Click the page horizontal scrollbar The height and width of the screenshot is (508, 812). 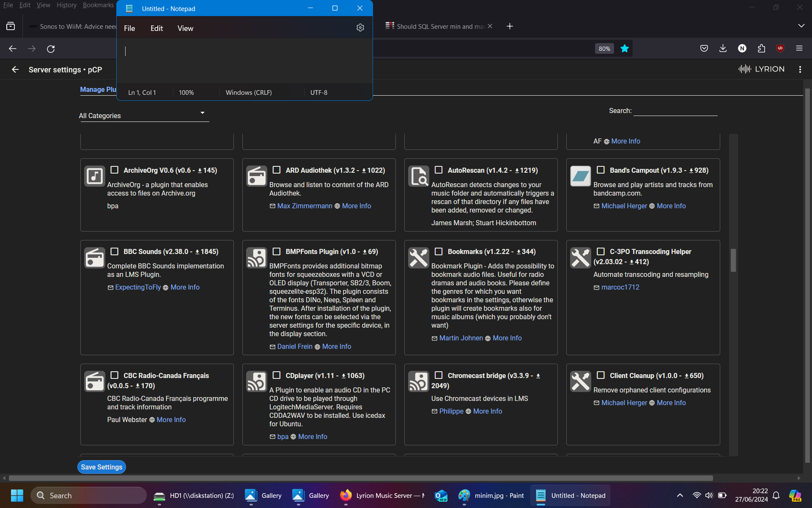coord(361,478)
